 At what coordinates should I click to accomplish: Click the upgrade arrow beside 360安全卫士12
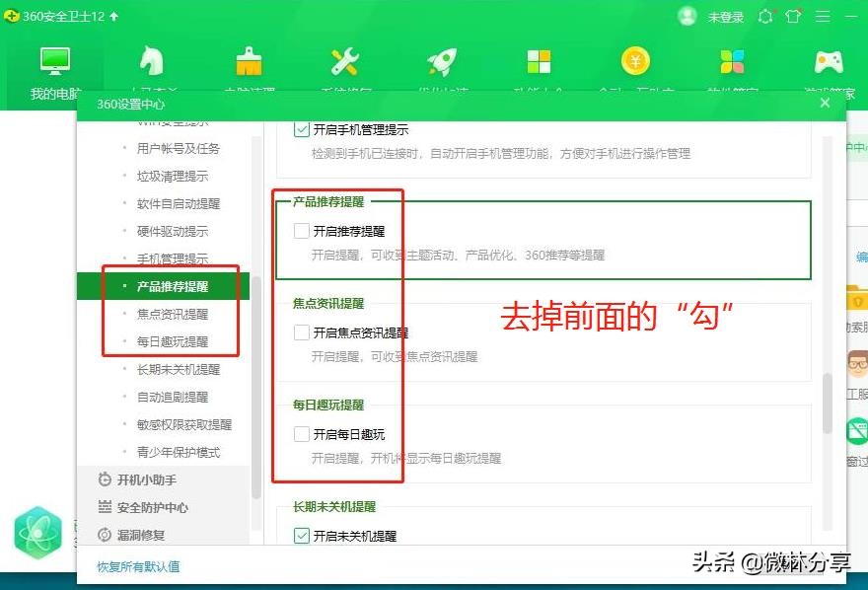114,16
